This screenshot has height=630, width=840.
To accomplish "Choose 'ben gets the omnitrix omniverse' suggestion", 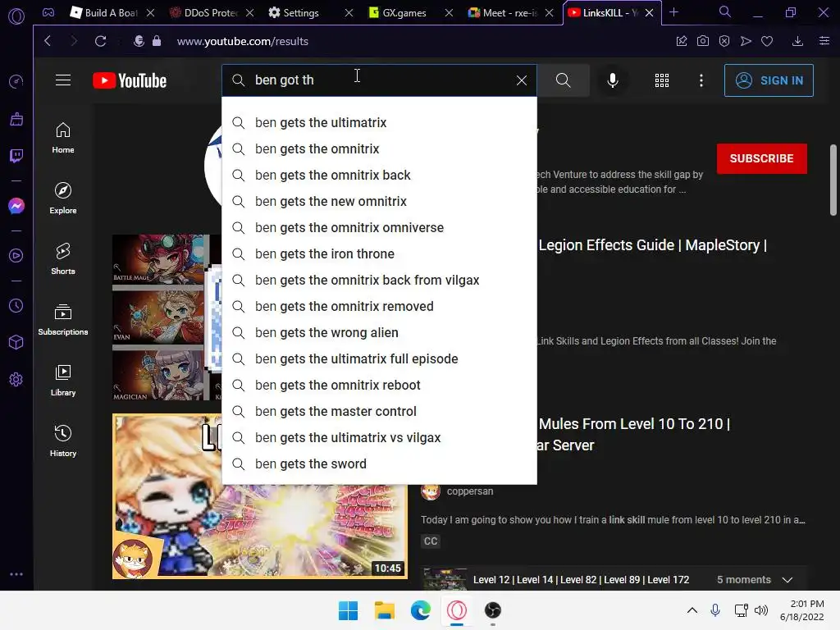I will click(379, 228).
